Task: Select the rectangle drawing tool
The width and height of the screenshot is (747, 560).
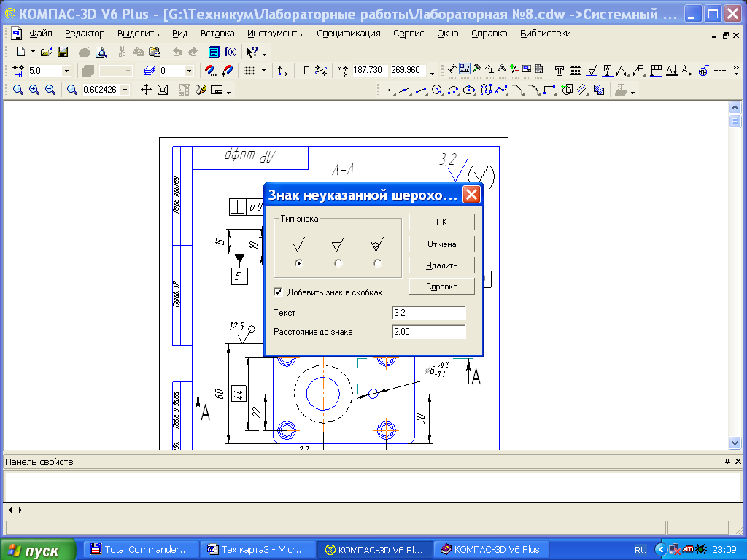Action: coord(550,90)
